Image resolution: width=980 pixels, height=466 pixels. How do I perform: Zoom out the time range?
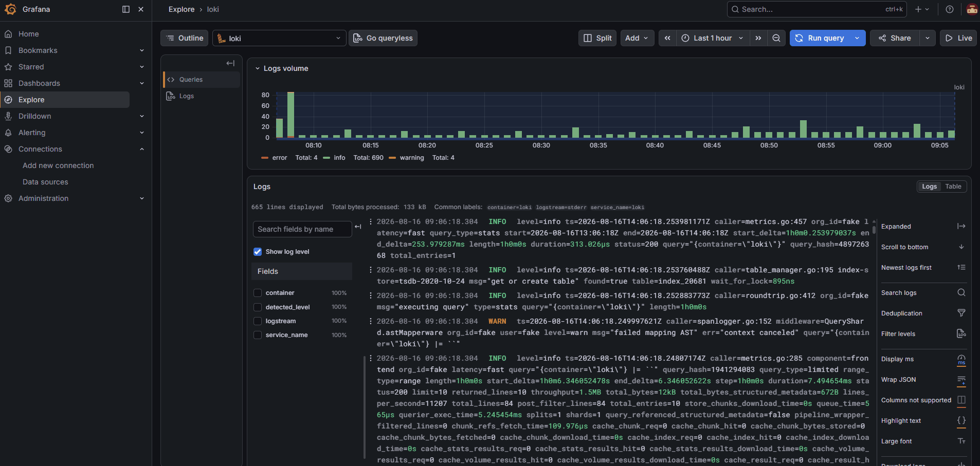coord(776,38)
